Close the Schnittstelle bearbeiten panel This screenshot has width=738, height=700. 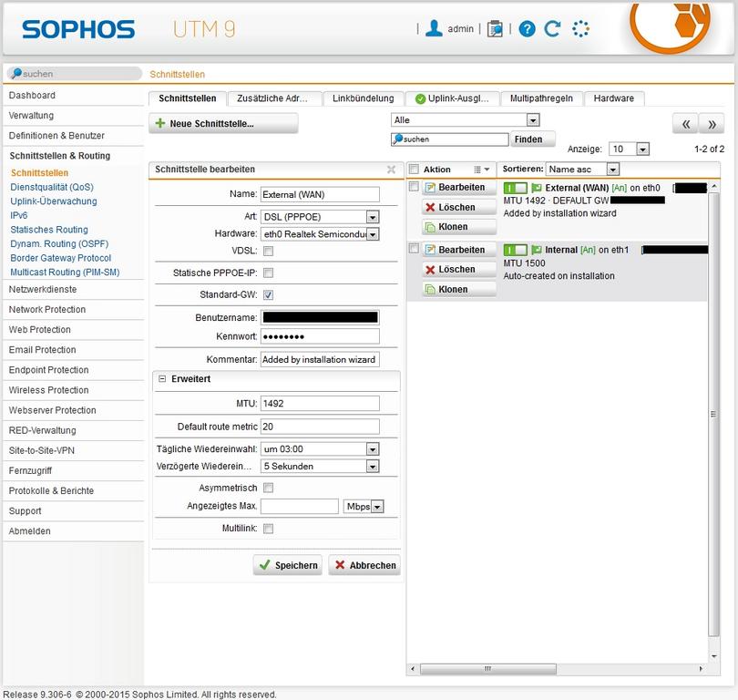[x=391, y=169]
